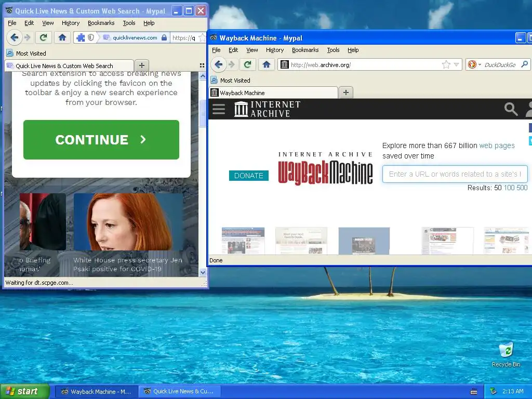Click the list all tabs grid icon
This screenshot has height=399, width=532.
(x=202, y=65)
